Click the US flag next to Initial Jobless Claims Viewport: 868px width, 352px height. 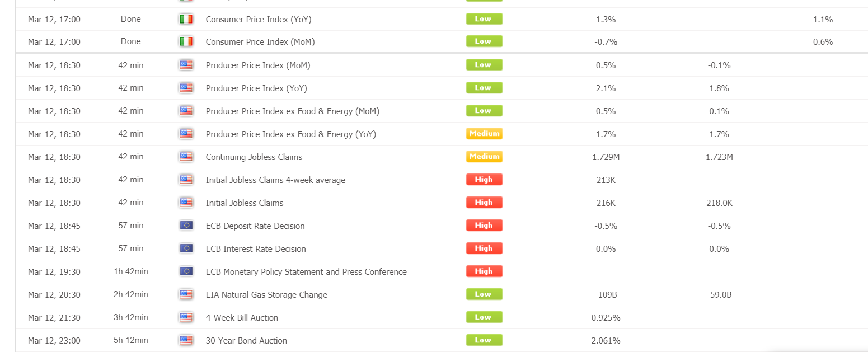(x=186, y=203)
